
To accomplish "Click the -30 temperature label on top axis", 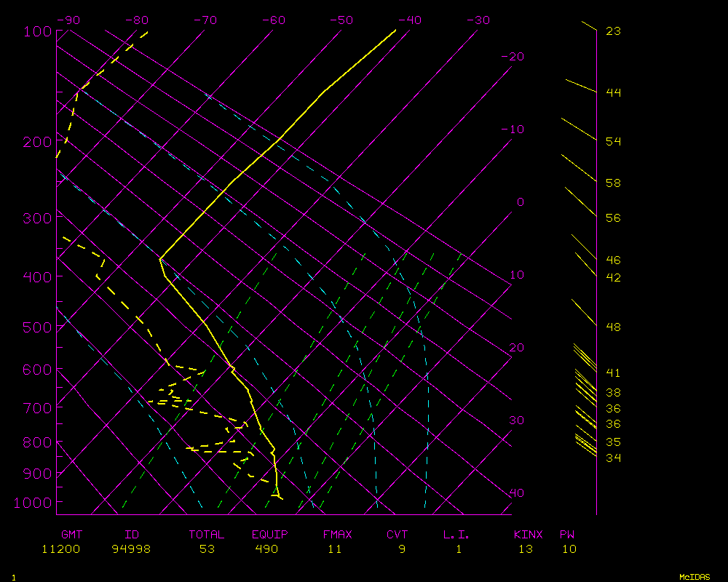I will (478, 20).
